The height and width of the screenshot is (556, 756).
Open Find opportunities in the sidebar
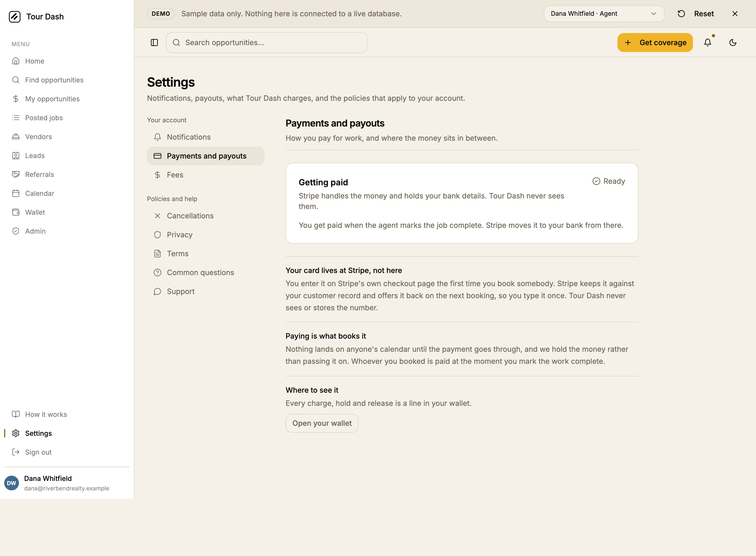(67, 80)
